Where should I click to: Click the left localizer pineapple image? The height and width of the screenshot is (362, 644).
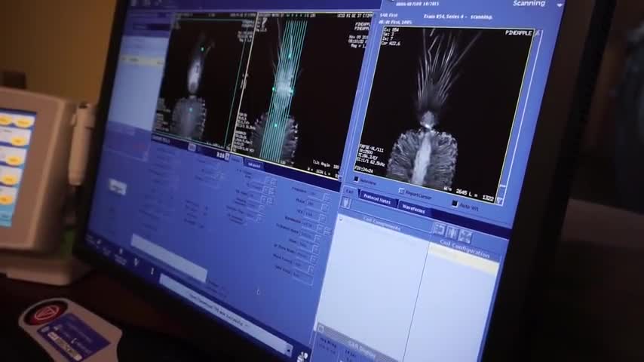click(205, 80)
